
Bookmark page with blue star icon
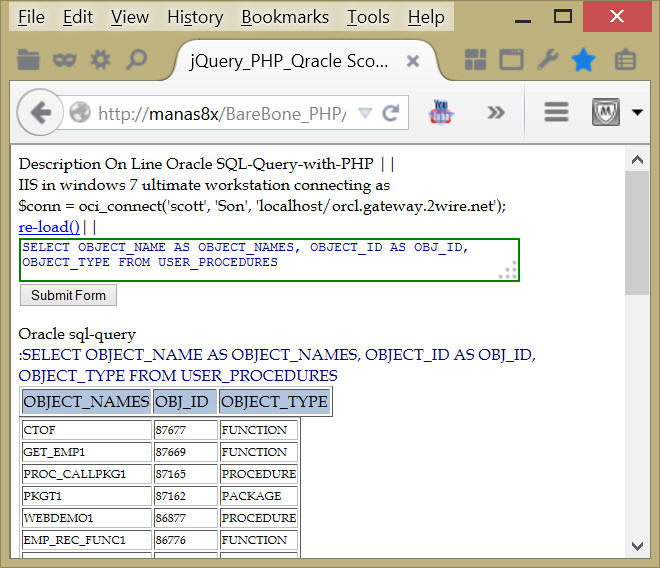pyautogui.click(x=583, y=59)
